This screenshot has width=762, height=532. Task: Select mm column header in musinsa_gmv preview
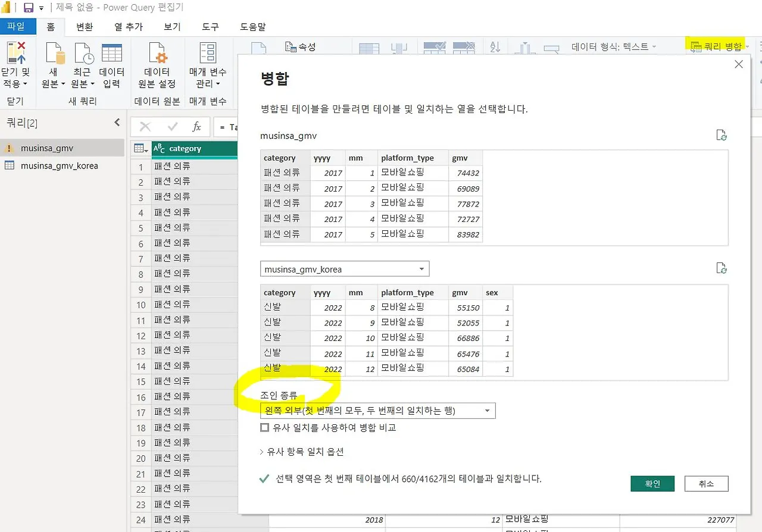coord(361,158)
